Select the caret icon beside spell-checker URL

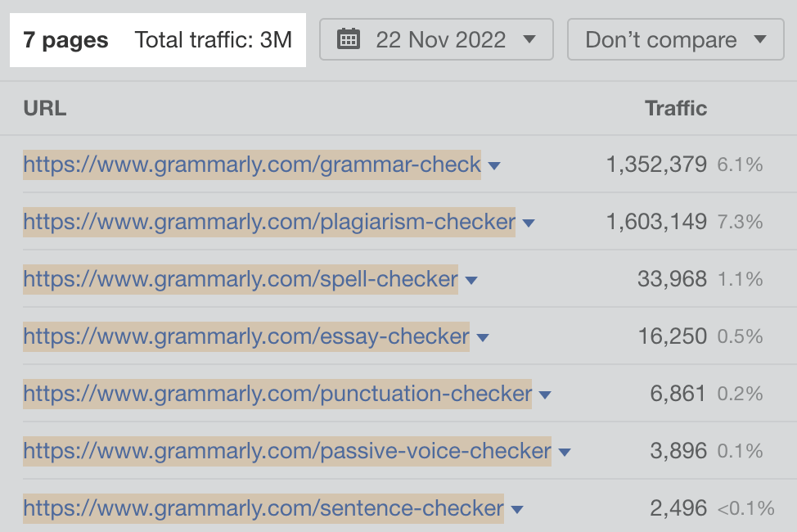coord(471,279)
